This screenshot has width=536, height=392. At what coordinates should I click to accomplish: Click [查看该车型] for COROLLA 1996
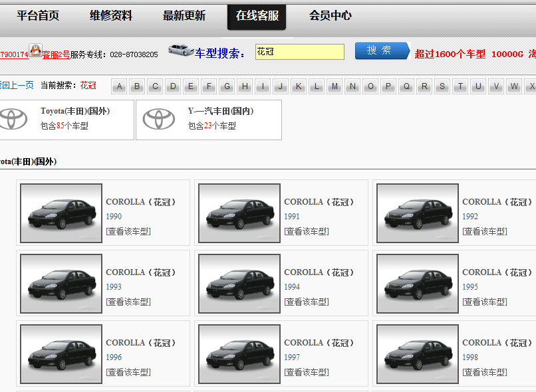(x=128, y=372)
